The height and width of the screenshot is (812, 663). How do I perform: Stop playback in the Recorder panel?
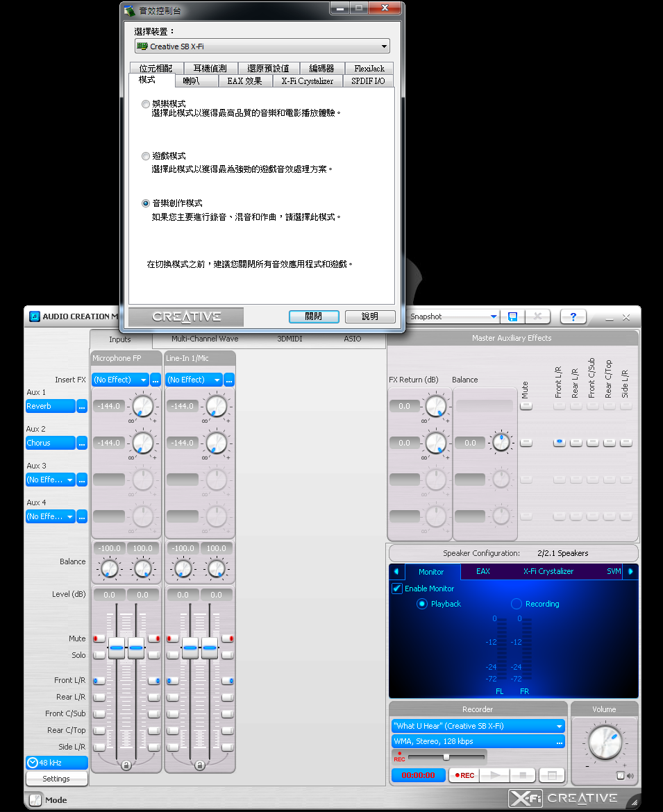pyautogui.click(x=523, y=775)
